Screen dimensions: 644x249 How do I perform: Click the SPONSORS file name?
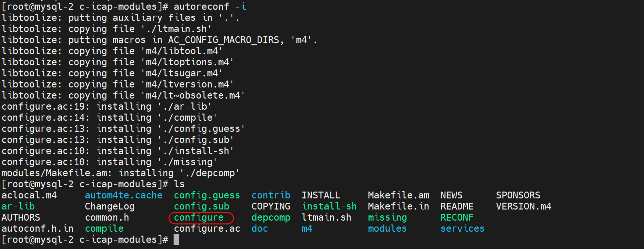coord(518,195)
